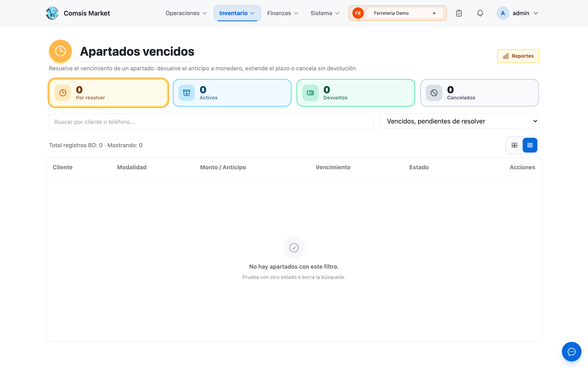Screen dimensions: 588x368
Task: Click the Comsis Market cart logo
Action: [x=52, y=13]
